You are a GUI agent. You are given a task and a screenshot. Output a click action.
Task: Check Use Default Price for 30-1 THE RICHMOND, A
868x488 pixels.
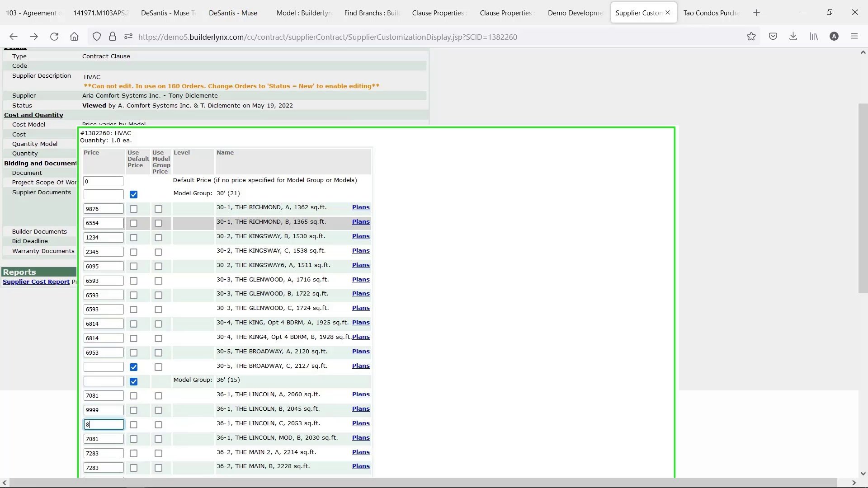133,209
